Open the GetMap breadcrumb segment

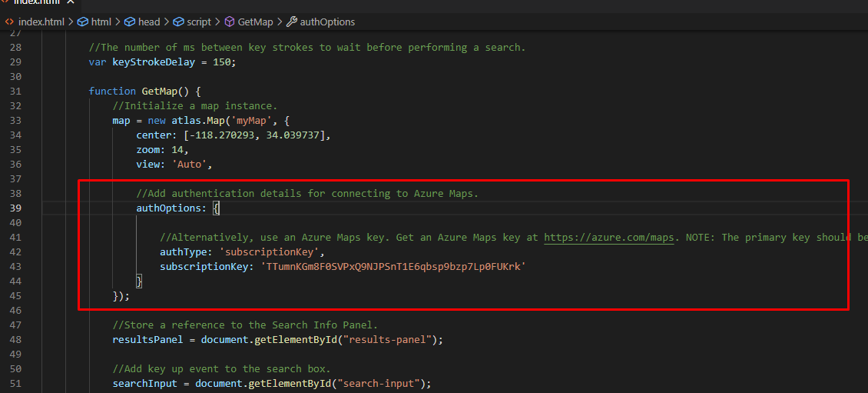point(255,22)
